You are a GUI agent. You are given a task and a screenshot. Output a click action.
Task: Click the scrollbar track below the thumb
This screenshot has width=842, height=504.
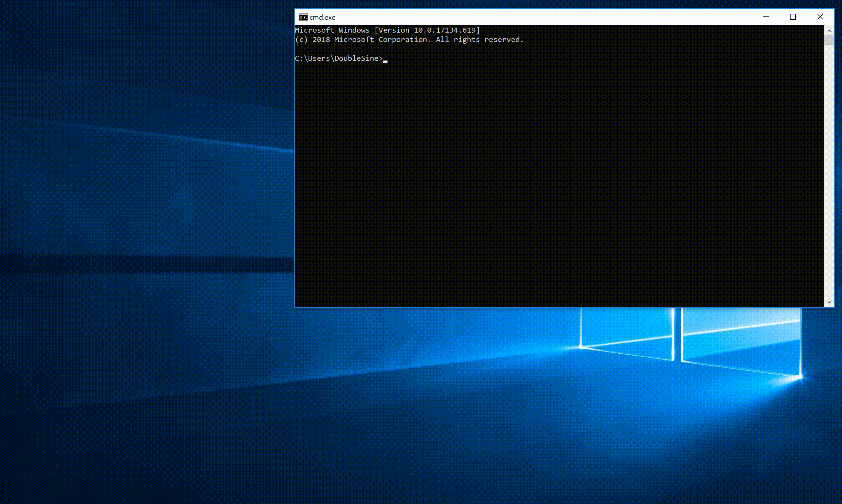click(x=829, y=170)
